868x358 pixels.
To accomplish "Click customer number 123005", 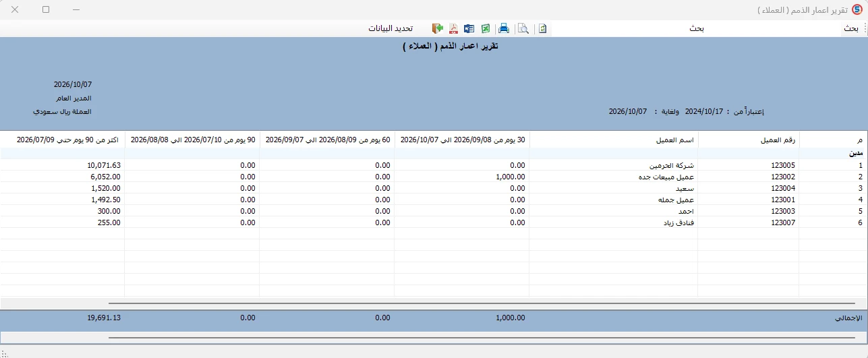I will 783,165.
